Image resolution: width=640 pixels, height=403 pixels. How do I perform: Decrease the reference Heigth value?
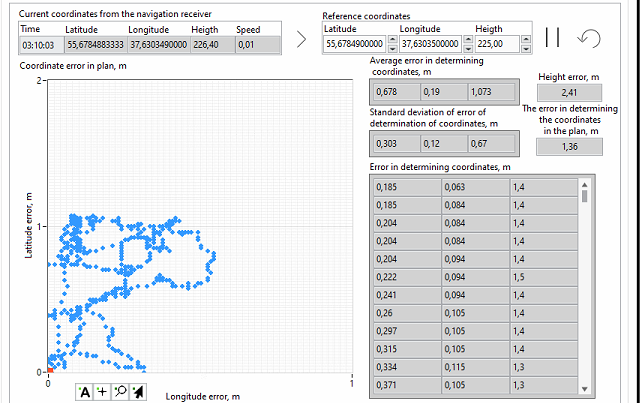click(526, 48)
